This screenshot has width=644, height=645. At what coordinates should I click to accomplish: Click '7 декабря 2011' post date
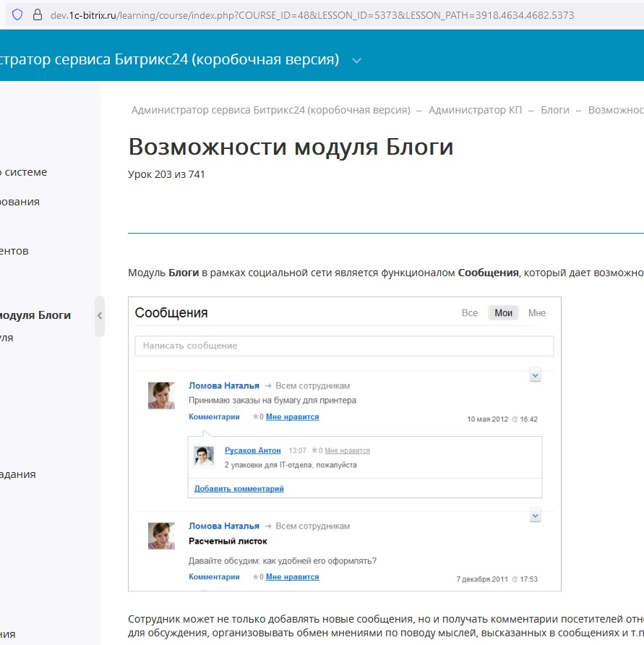pos(482,579)
